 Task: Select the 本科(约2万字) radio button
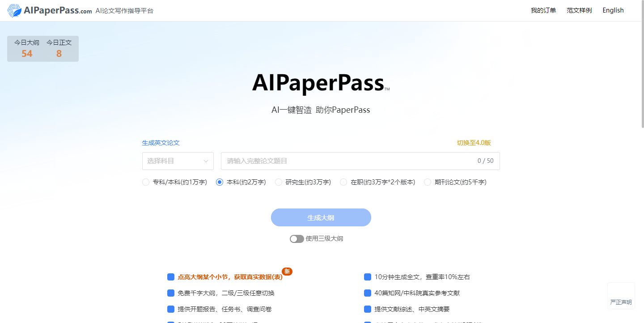tap(220, 182)
